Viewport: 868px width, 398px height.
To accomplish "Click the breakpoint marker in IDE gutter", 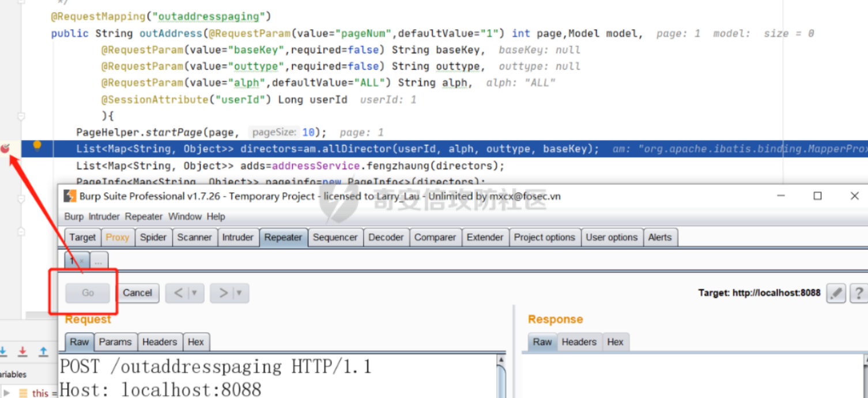I will coord(5,149).
